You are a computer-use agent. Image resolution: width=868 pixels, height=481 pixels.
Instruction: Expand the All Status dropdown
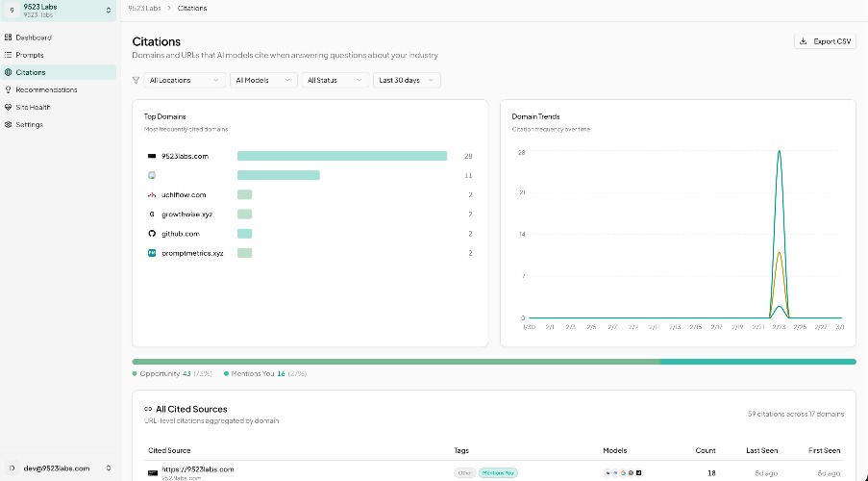[x=335, y=81]
